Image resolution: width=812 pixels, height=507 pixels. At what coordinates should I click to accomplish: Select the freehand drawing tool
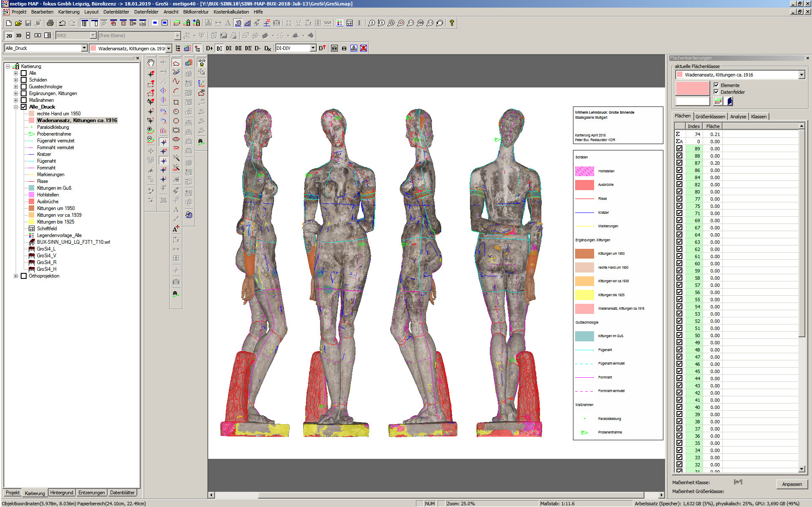coord(176,72)
